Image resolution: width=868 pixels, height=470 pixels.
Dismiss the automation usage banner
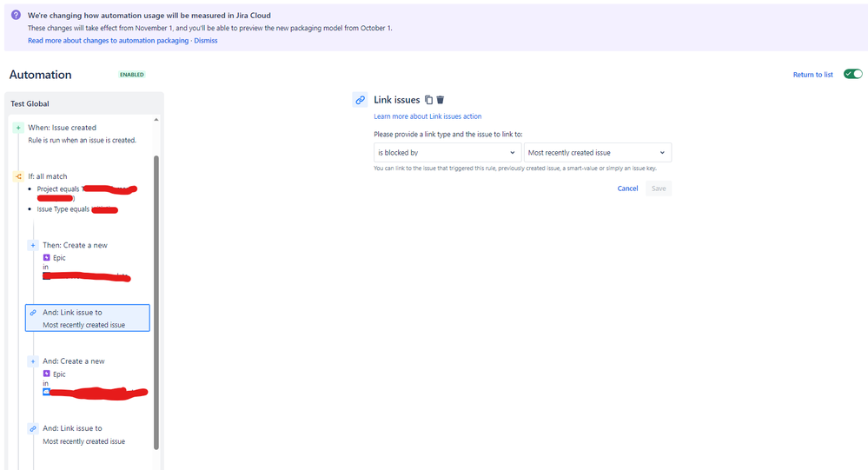pos(205,41)
